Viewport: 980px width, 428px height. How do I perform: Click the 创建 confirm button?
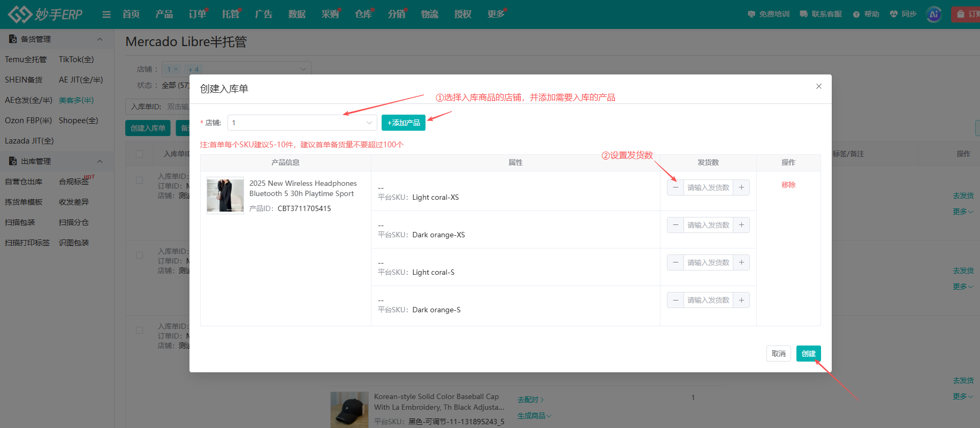point(808,354)
